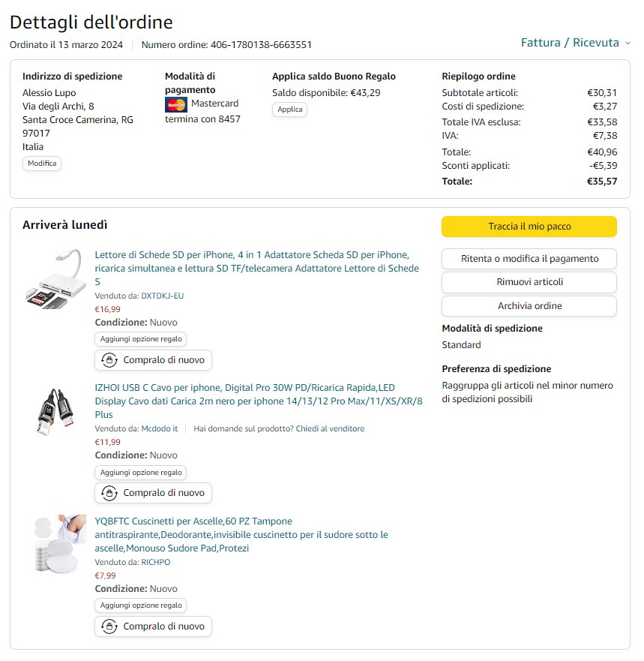Screen dimensions: 644x661
Task: Click reorder icon for the SD card reader
Action: tap(109, 360)
